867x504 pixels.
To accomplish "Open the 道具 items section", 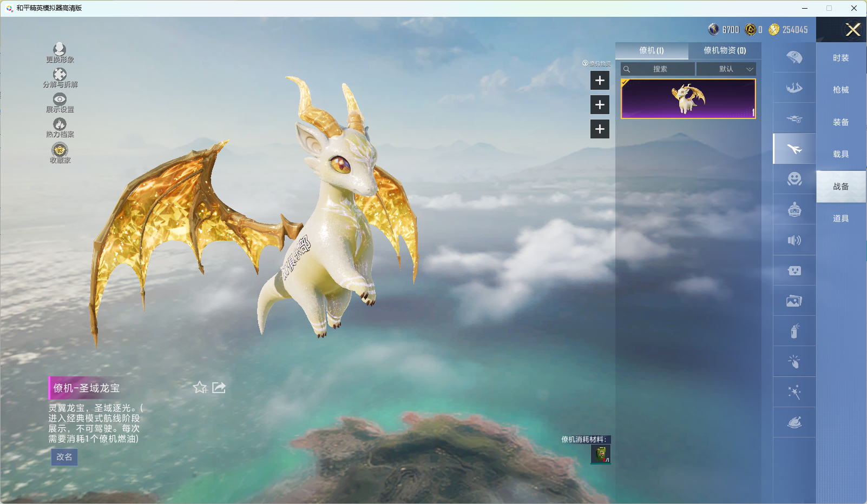I will 841,218.
